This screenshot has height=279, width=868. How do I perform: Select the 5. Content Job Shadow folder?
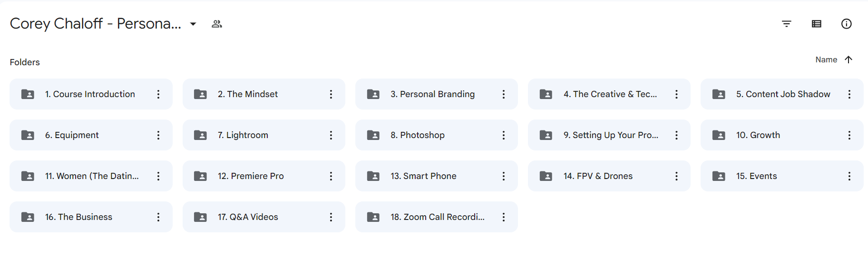tap(782, 94)
